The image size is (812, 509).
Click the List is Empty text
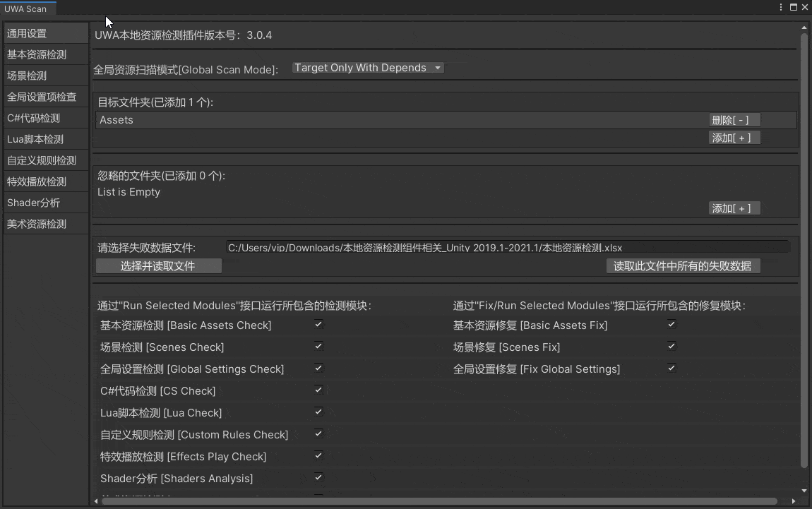point(129,192)
